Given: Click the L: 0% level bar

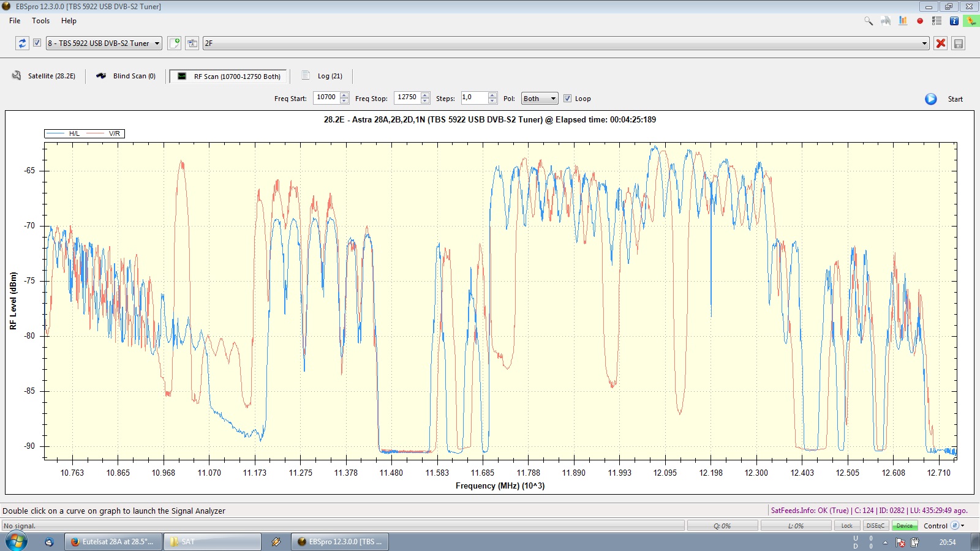Looking at the screenshot, I should coord(796,526).
